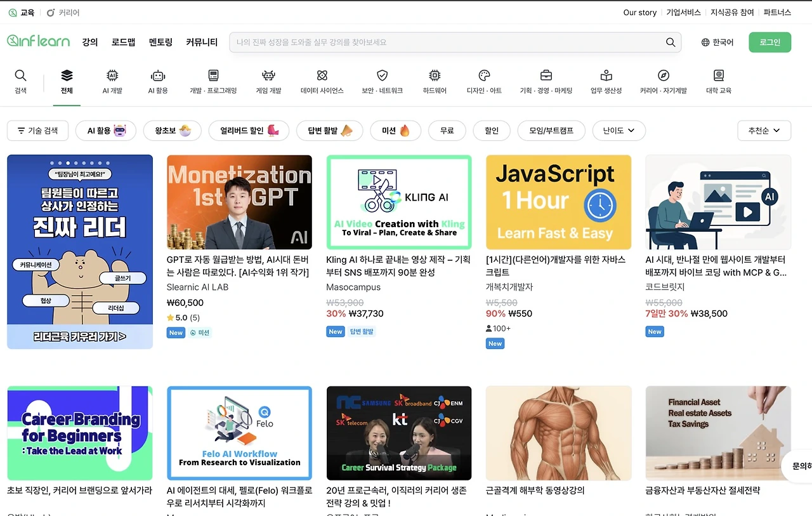Select the 하드웨어 chip category icon

(435, 76)
